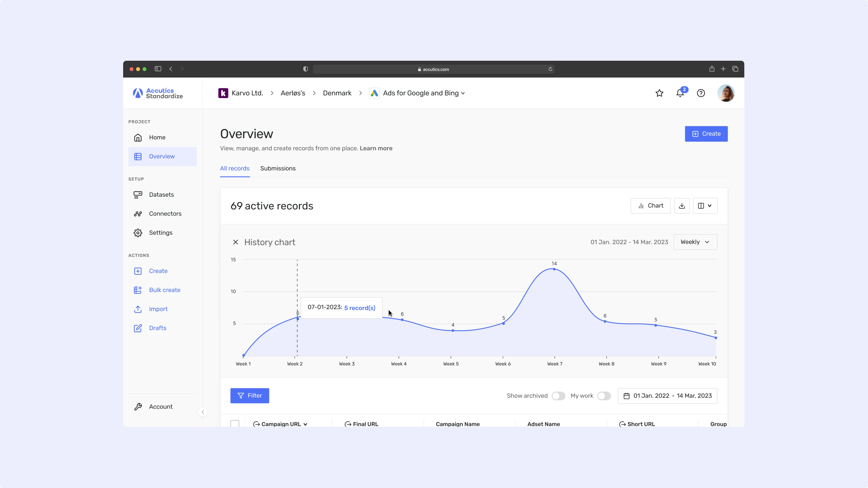Viewport: 868px width, 488px height.
Task: Go to Datasets in sidebar
Action: coord(161,195)
